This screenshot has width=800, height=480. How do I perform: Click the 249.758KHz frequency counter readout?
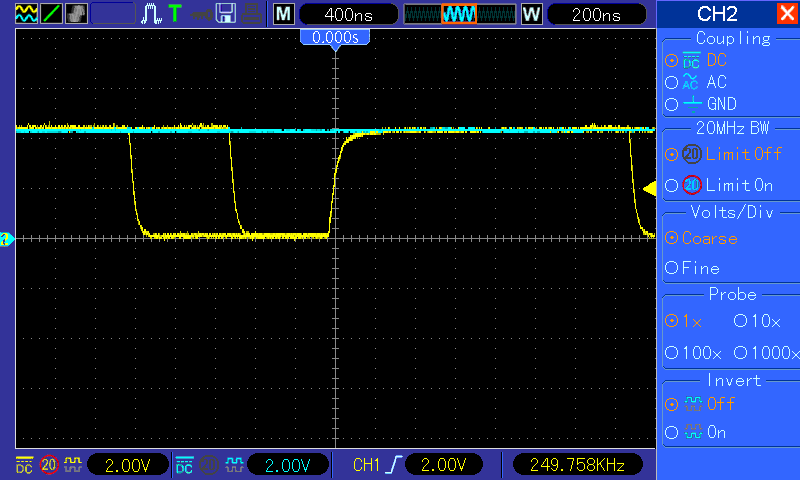[x=577, y=465]
